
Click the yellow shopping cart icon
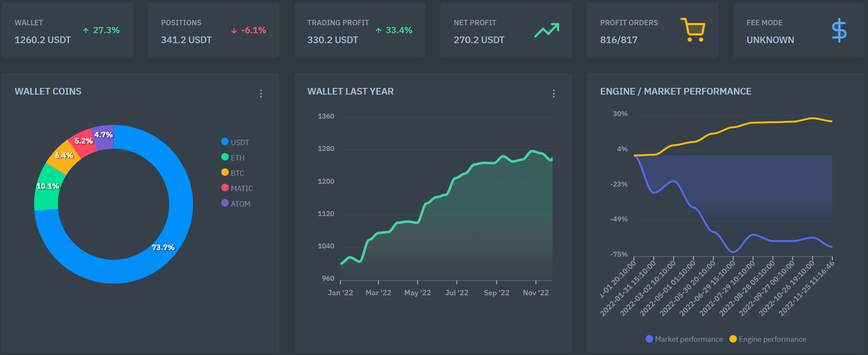coord(693,30)
